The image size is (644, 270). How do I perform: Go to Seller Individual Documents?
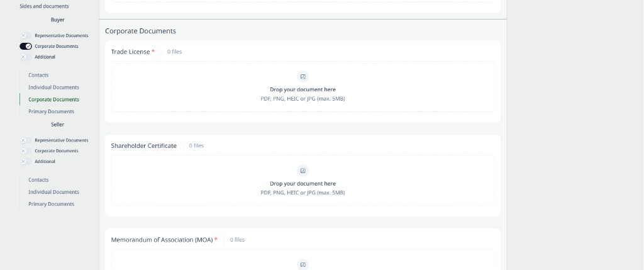[x=54, y=192]
